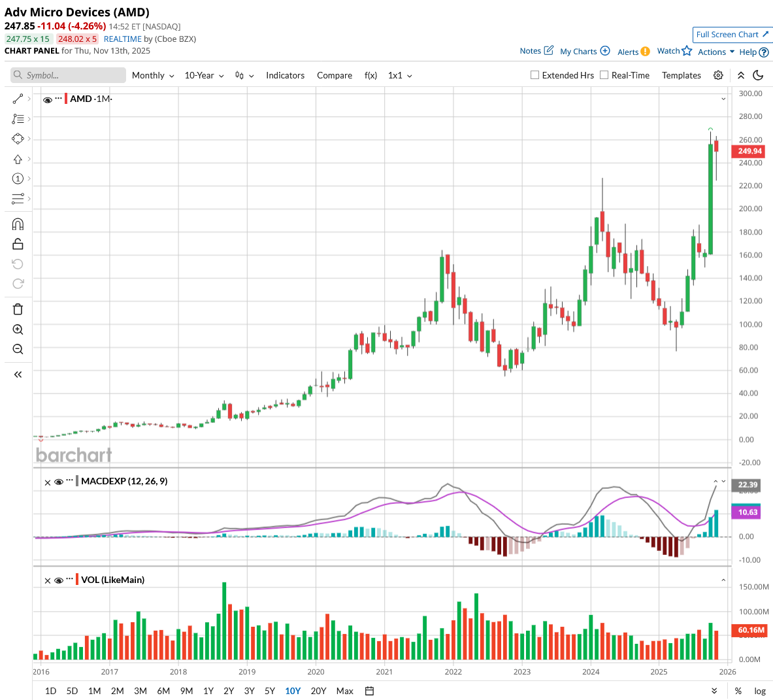Open the 1x1 grid layout dropdown
The image size is (773, 700).
click(400, 75)
